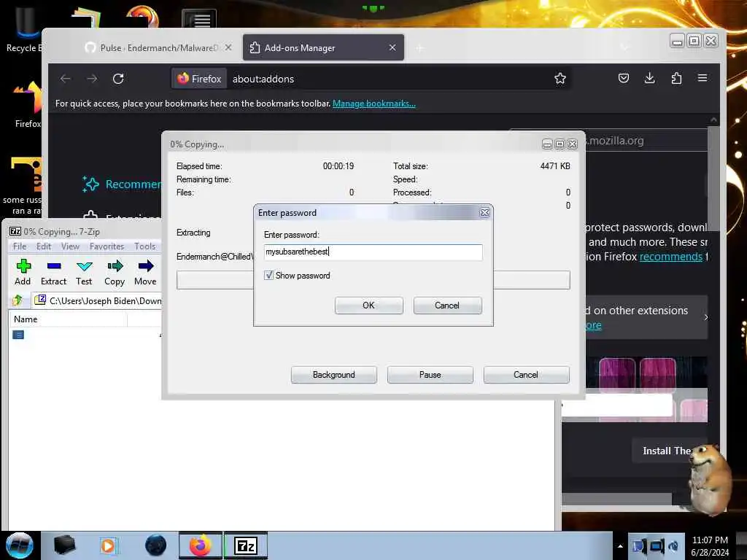Go up one folder in 7-Zip
747x560 pixels.
pyautogui.click(x=18, y=300)
